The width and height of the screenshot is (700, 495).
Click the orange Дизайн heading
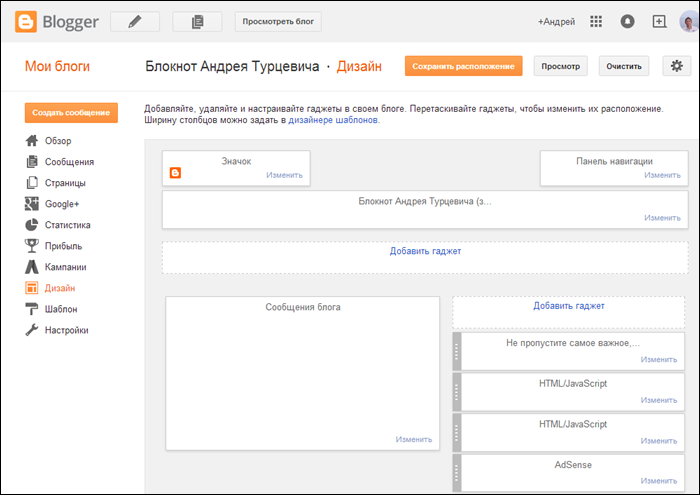359,66
